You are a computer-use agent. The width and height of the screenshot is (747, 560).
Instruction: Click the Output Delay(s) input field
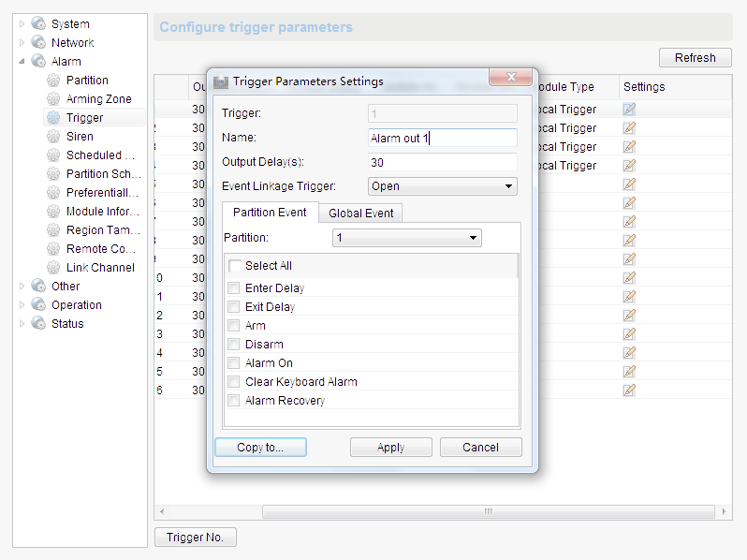click(443, 163)
